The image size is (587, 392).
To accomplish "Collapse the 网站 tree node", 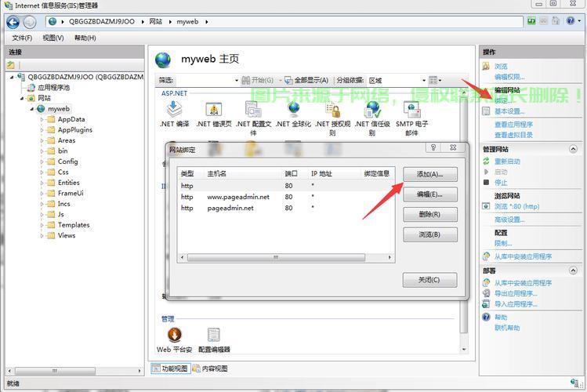I will (x=22, y=99).
